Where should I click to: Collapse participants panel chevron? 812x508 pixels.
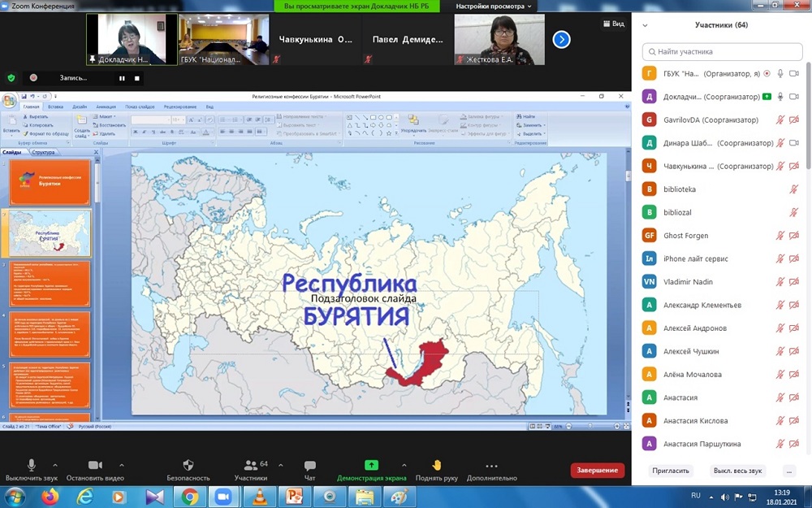[x=646, y=25]
